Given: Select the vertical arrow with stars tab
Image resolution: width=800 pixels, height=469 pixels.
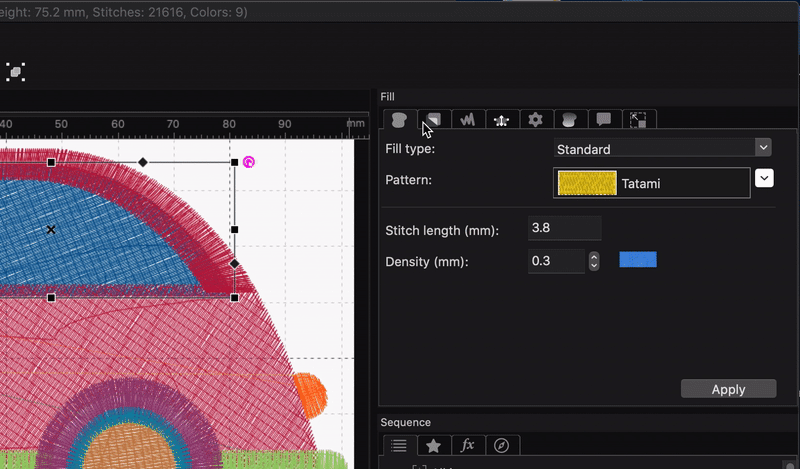Looking at the screenshot, I should pyautogui.click(x=502, y=120).
